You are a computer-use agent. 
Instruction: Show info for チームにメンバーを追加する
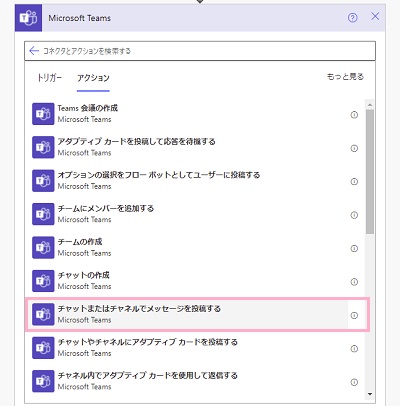click(354, 215)
